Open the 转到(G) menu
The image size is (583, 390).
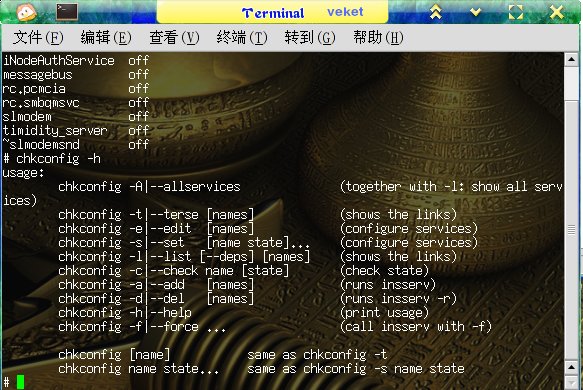[310, 38]
